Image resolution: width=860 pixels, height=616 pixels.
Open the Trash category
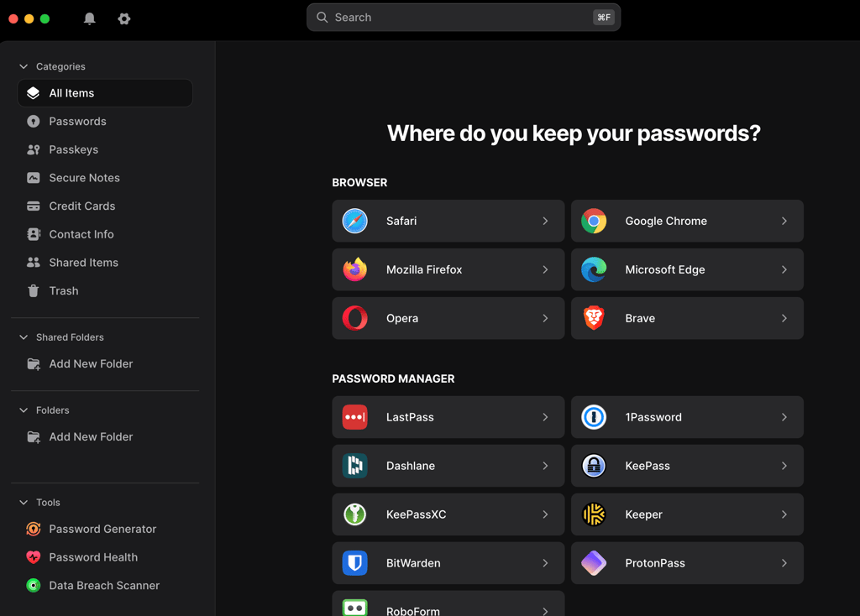tap(105, 290)
